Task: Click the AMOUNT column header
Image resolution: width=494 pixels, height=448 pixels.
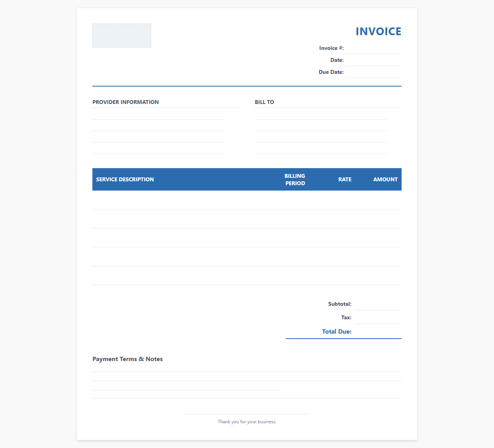Action: coord(385,179)
